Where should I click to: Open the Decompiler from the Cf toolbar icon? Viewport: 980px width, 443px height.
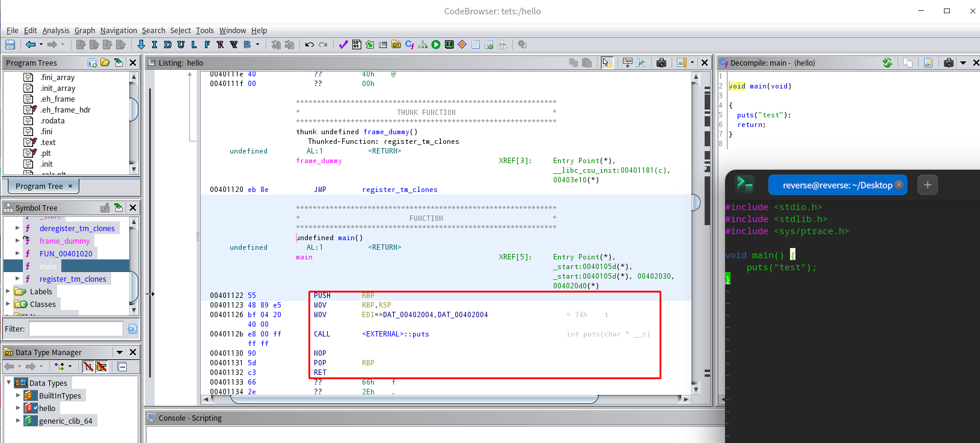(409, 45)
